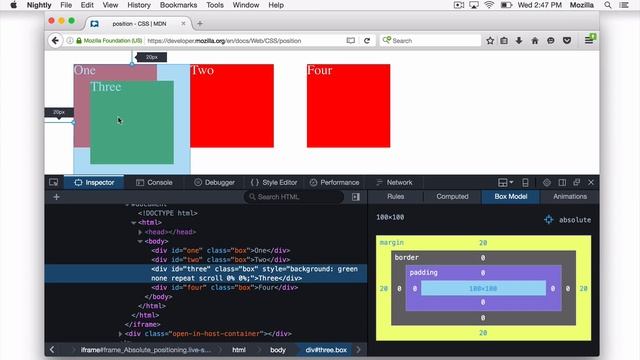Viewport: 640px width, 360px height.
Task: Show site information icon in address bar
Action: coord(70,40)
